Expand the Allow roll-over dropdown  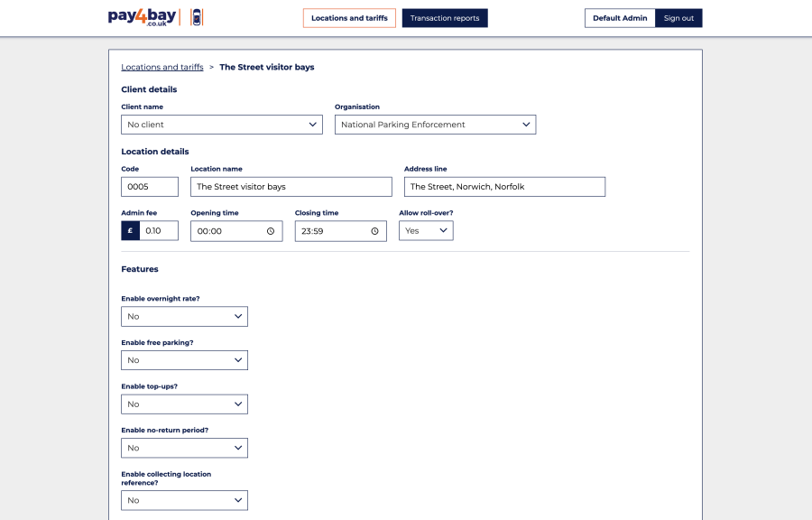[426, 230]
